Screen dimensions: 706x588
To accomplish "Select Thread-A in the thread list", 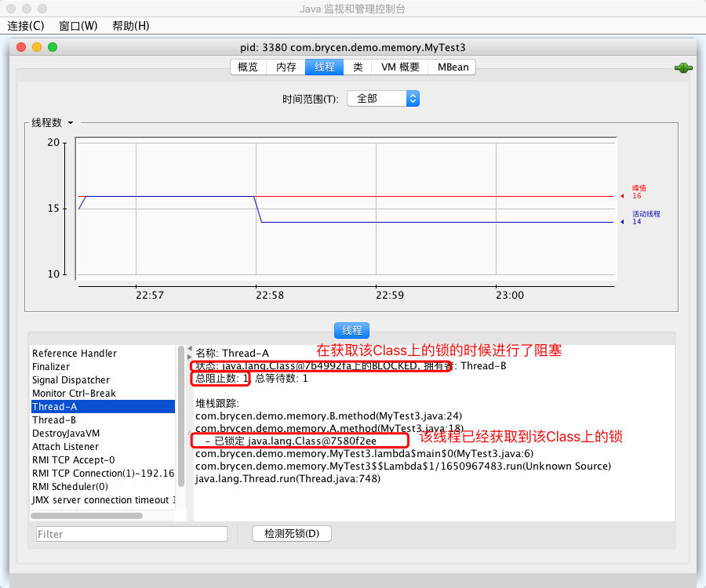I will 103,407.
